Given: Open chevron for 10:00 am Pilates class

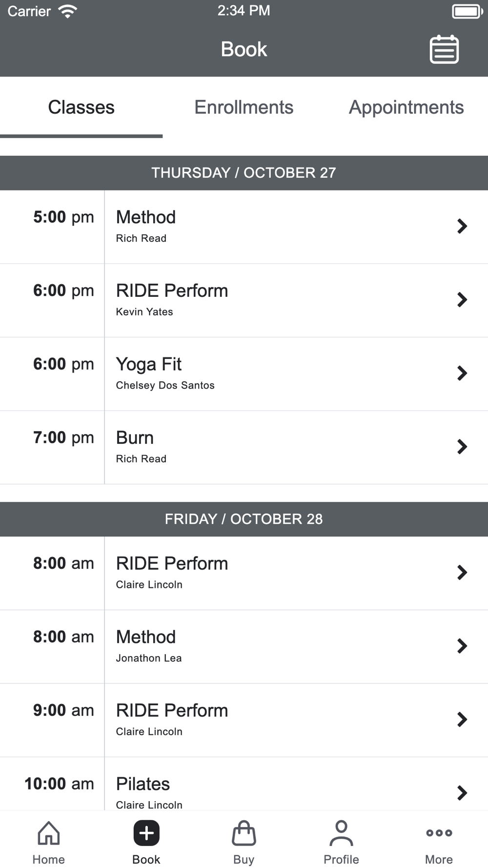Looking at the screenshot, I should (x=462, y=793).
